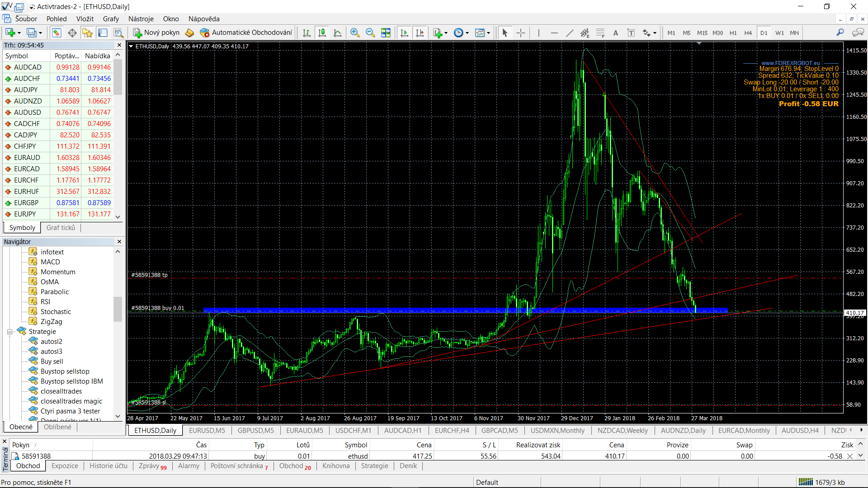Click the zoom in magnifier icon

click(x=355, y=33)
